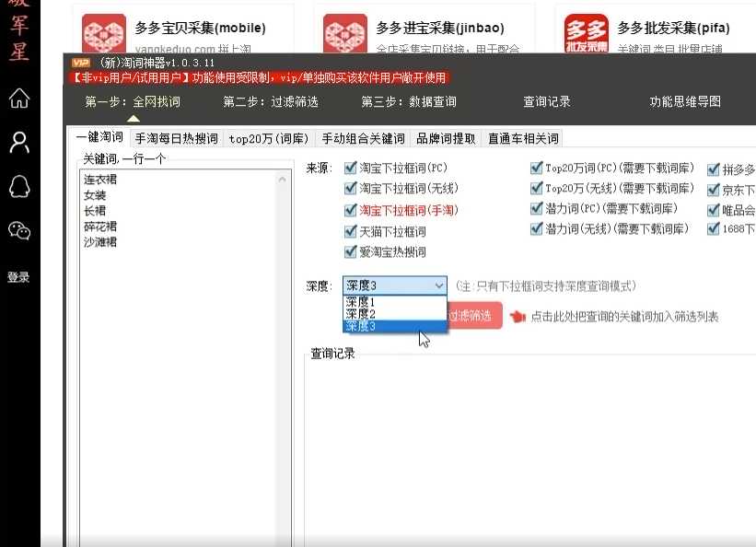The image size is (756, 547).
Task: Toggle the 淘宝下拉框词(手淘) checkbox
Action: (x=351, y=210)
